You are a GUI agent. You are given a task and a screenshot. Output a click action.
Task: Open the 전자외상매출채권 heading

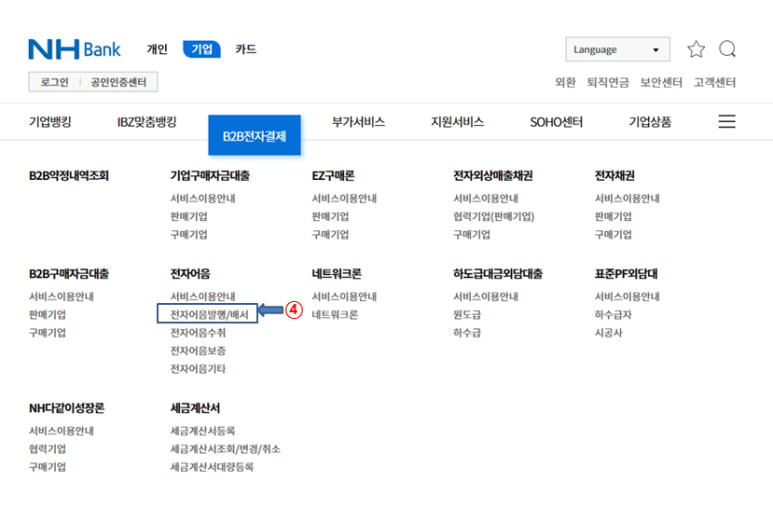(x=493, y=176)
